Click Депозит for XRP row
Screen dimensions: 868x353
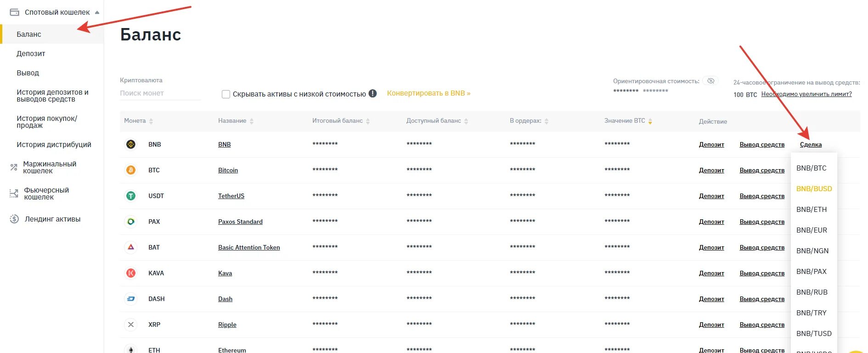pos(711,325)
